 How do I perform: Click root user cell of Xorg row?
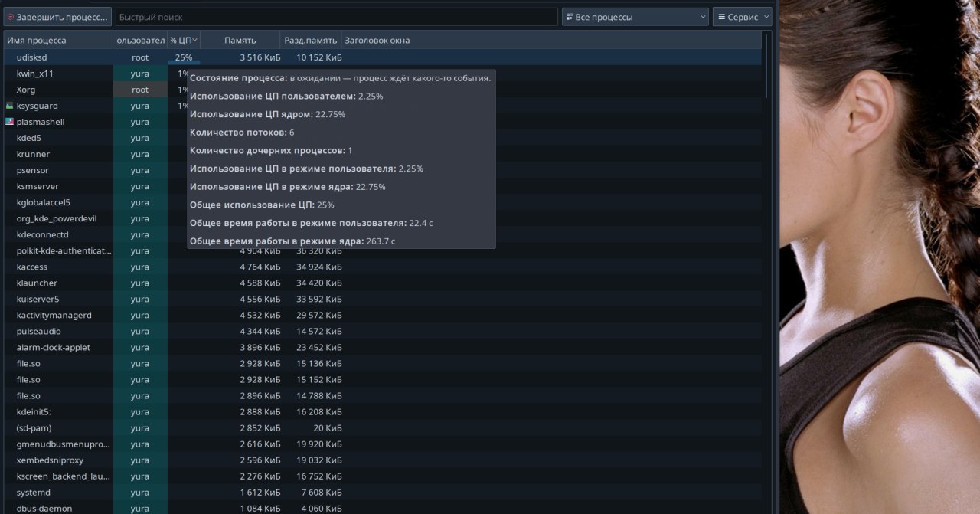(x=140, y=90)
